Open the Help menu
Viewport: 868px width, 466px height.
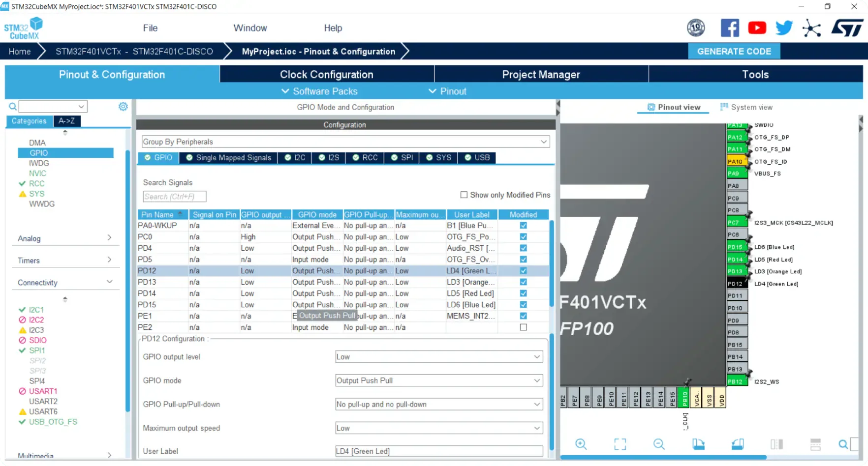(333, 28)
